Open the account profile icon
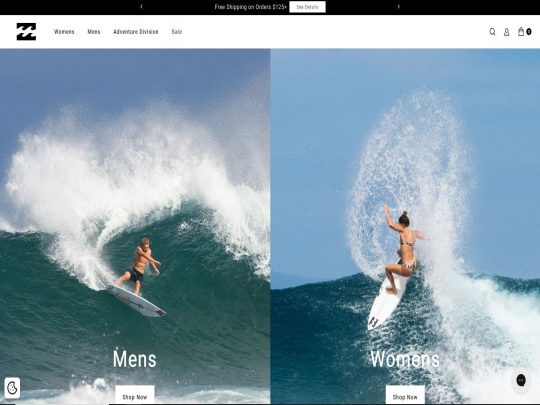This screenshot has height=405, width=540. 506,32
